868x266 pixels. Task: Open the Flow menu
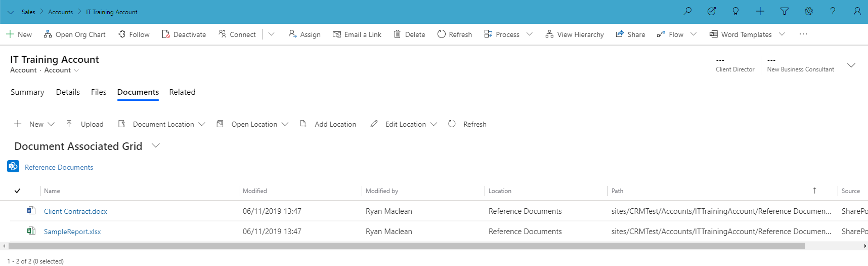[x=676, y=34]
